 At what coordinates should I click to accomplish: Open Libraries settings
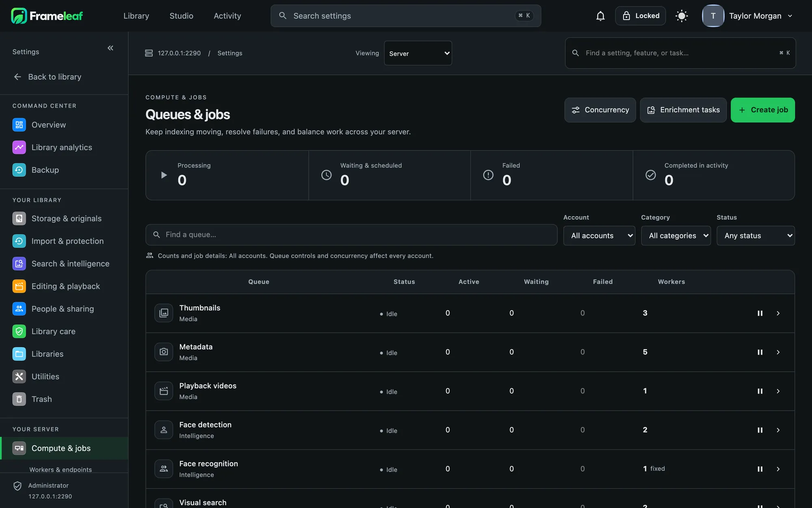click(64, 354)
